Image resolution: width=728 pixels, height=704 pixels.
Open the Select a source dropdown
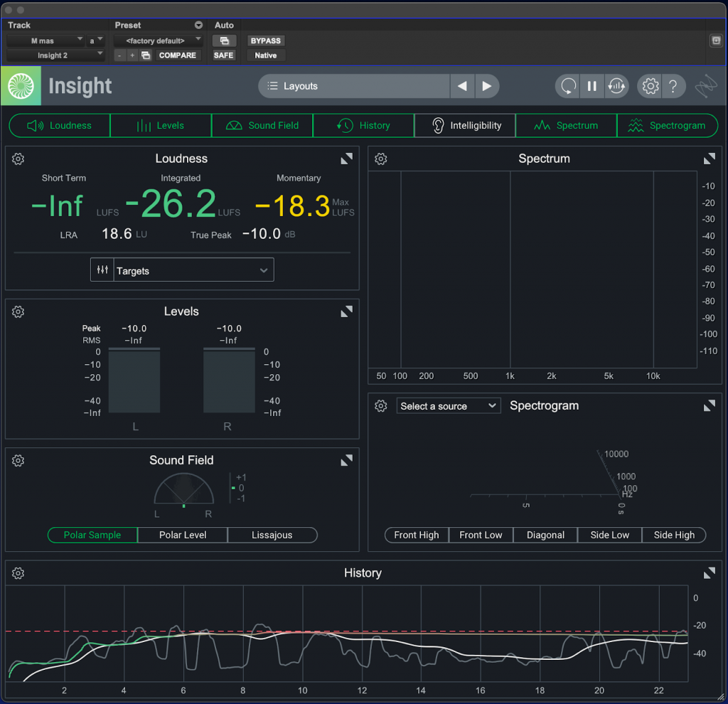point(448,405)
